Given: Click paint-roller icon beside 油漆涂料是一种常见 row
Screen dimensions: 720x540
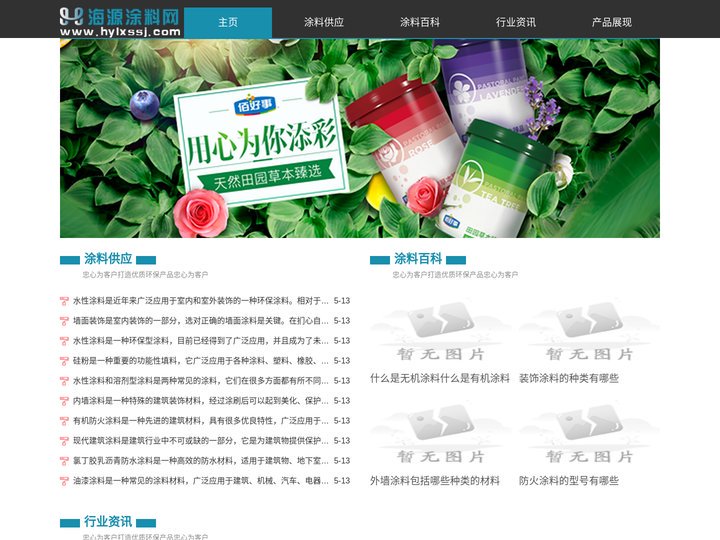Looking at the screenshot, I should click(64, 481).
